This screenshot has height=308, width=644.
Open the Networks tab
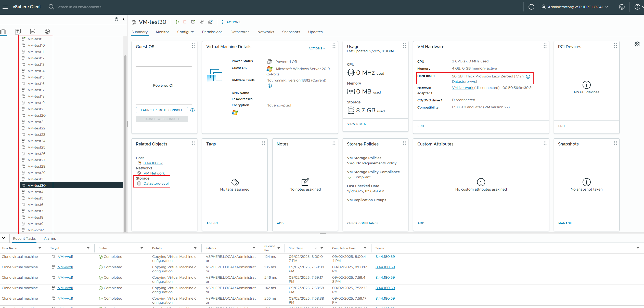point(266,32)
